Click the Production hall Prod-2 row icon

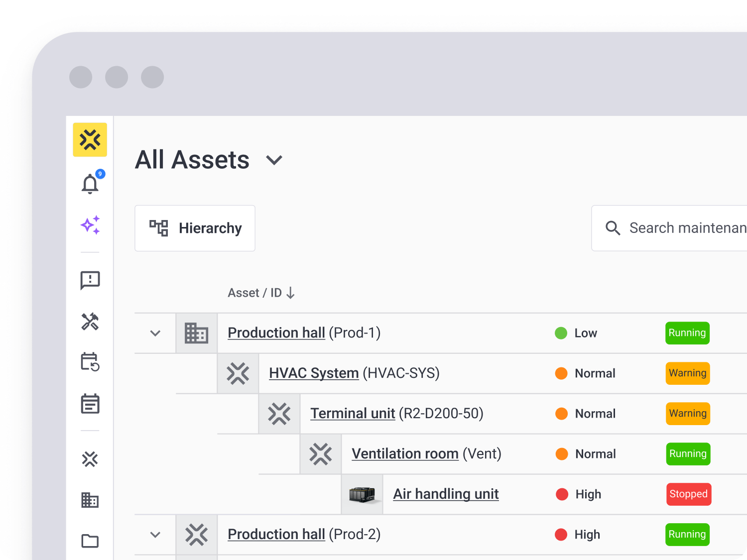pyautogui.click(x=197, y=535)
